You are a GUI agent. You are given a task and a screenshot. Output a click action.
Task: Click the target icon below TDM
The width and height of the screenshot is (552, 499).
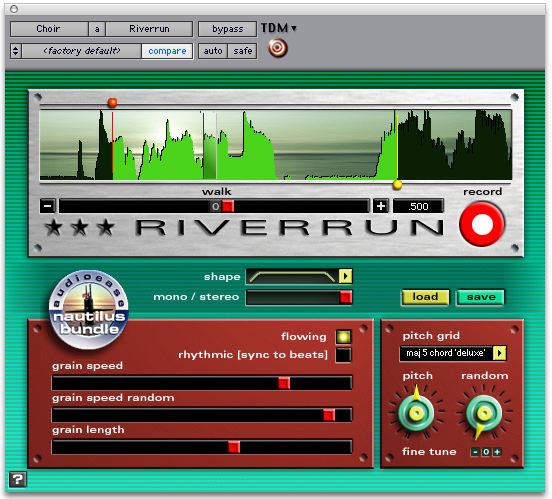(277, 48)
